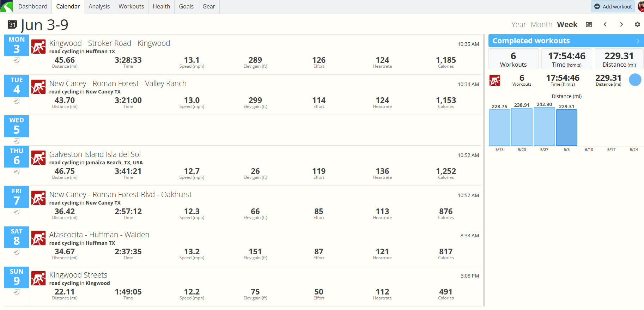
Task: Click the Add workout button
Action: click(x=613, y=6)
